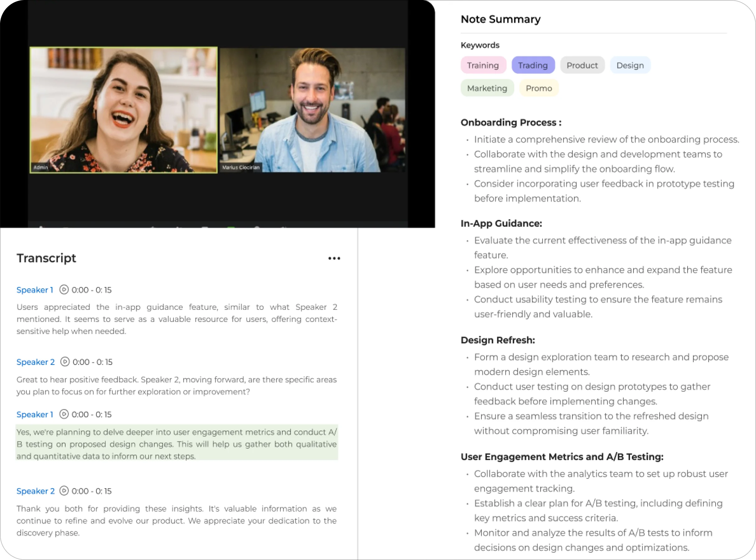Click the highlighted green transcript paragraph

coord(177,444)
